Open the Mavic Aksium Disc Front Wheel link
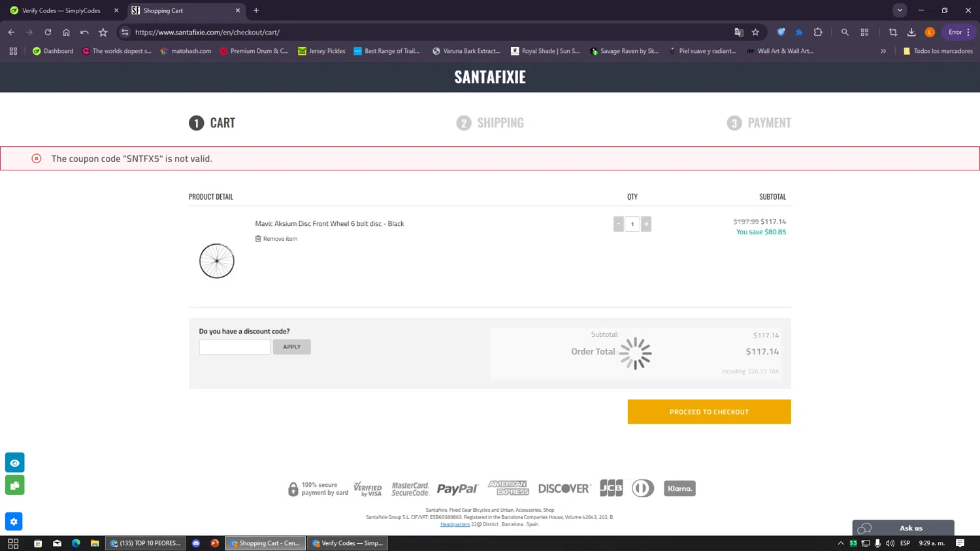Screen dimensions: 980x551 click(x=329, y=223)
